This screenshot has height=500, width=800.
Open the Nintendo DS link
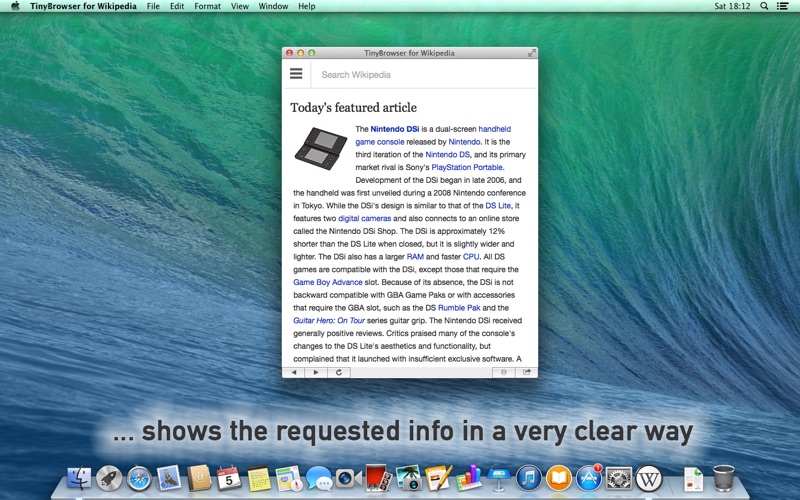(447, 155)
